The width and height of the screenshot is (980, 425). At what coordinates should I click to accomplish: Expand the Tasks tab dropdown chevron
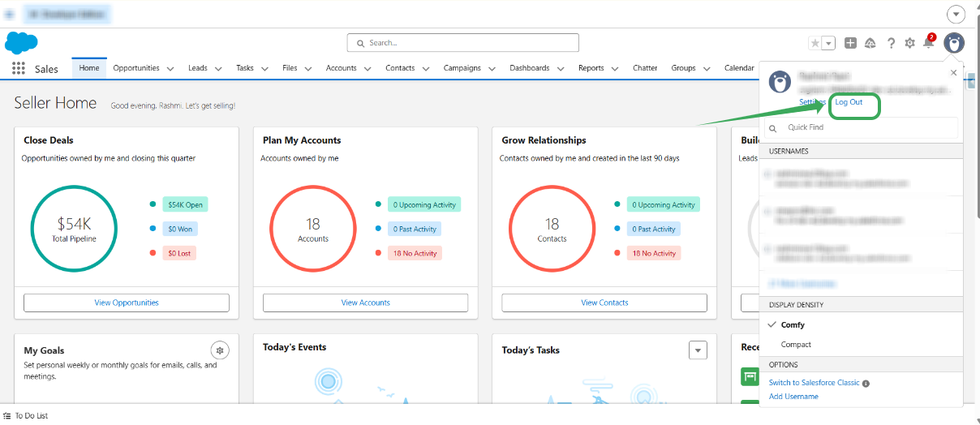pos(264,69)
